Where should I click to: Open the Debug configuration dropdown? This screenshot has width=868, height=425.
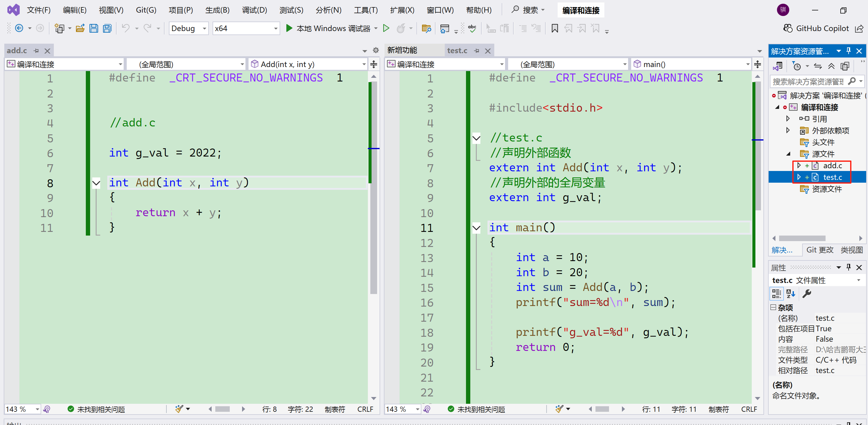189,29
